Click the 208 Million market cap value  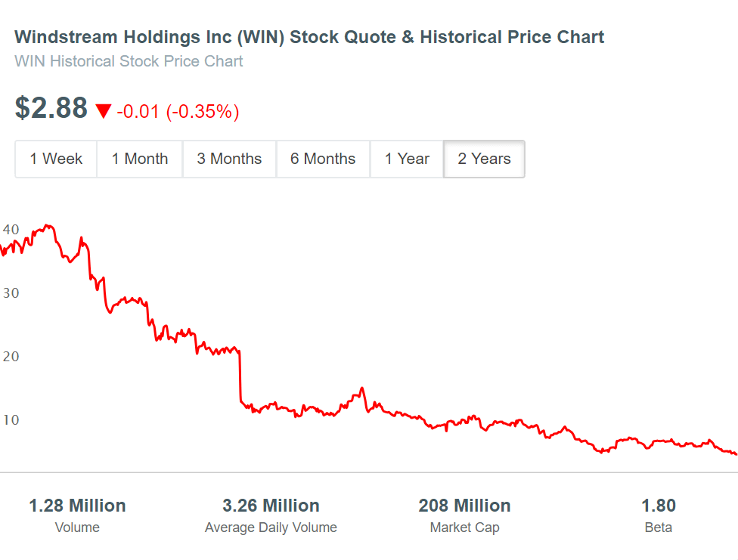tap(464, 506)
